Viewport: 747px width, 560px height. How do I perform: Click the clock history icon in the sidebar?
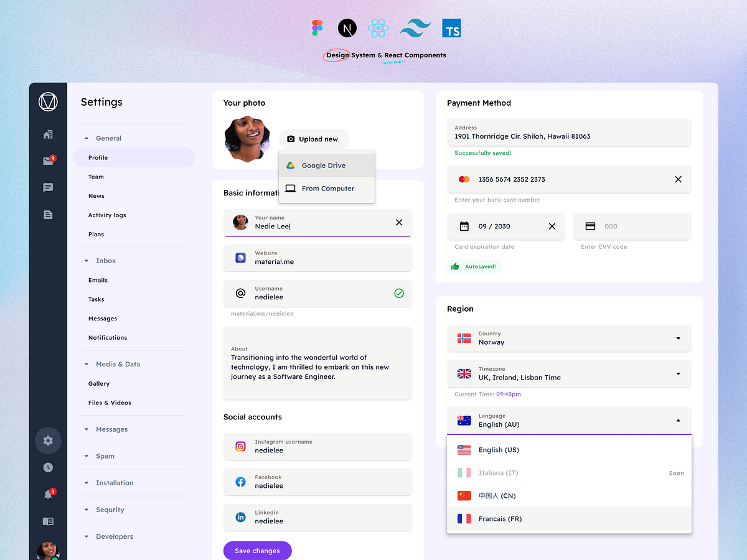pyautogui.click(x=48, y=467)
